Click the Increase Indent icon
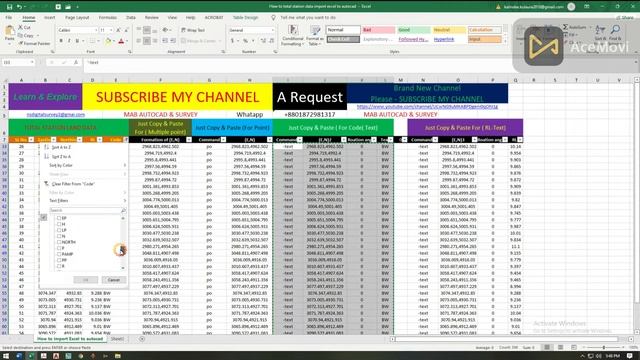 pyautogui.click(x=173, y=41)
